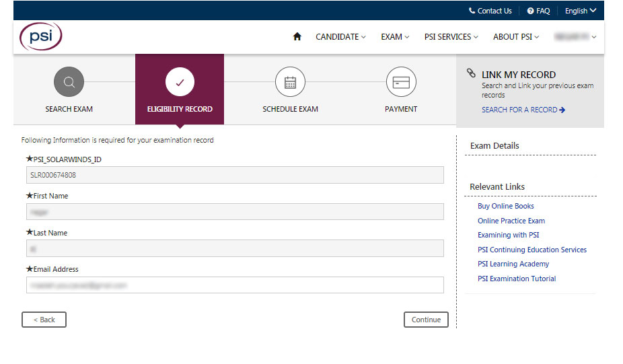Click the Schedule Exam calendar icon
Screen dimensions: 623x364
[290, 82]
